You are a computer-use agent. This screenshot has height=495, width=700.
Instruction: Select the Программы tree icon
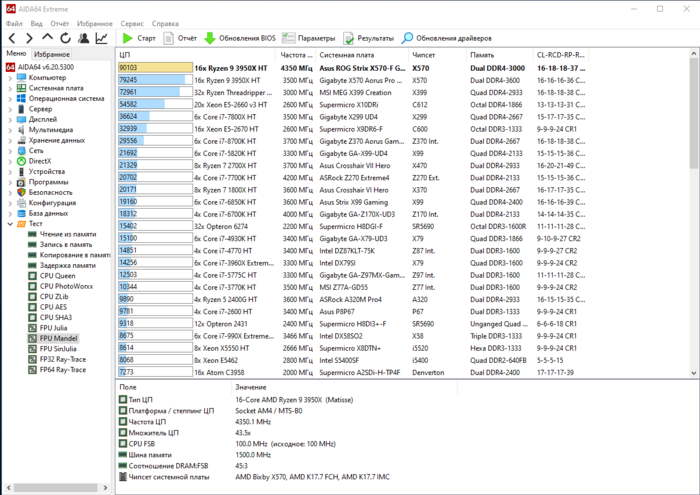[21, 182]
